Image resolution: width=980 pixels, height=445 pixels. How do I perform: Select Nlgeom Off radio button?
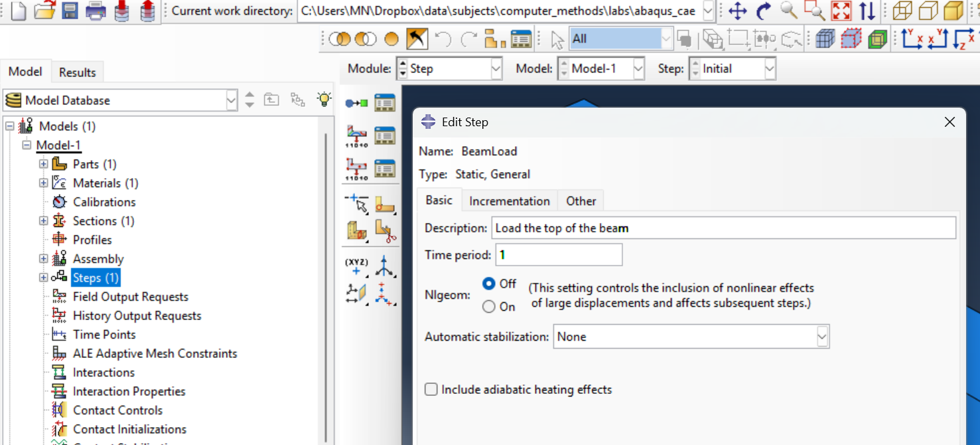pos(489,284)
